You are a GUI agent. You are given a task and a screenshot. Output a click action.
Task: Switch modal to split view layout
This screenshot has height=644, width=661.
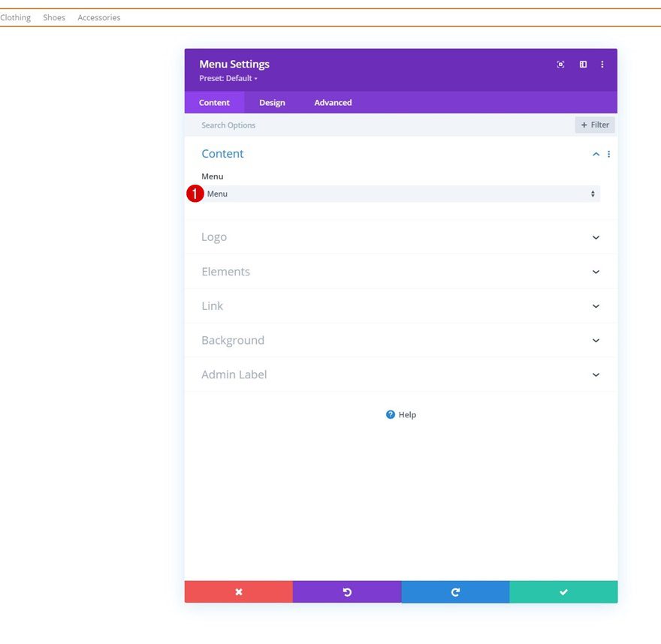(583, 65)
